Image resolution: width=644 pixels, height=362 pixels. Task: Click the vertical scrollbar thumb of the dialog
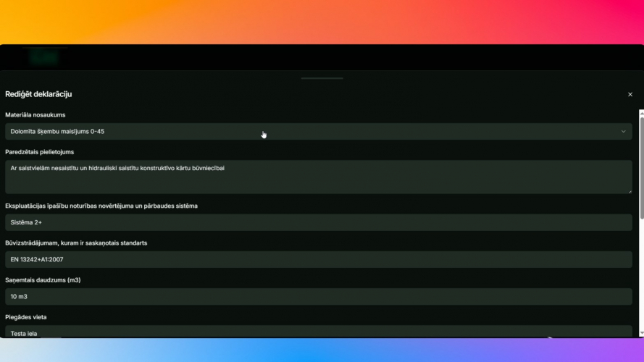[642, 168]
